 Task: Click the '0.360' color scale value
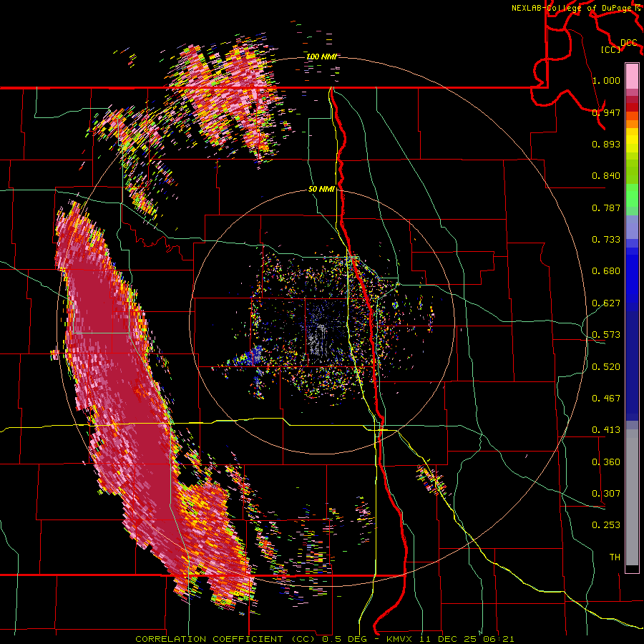pyautogui.click(x=606, y=462)
